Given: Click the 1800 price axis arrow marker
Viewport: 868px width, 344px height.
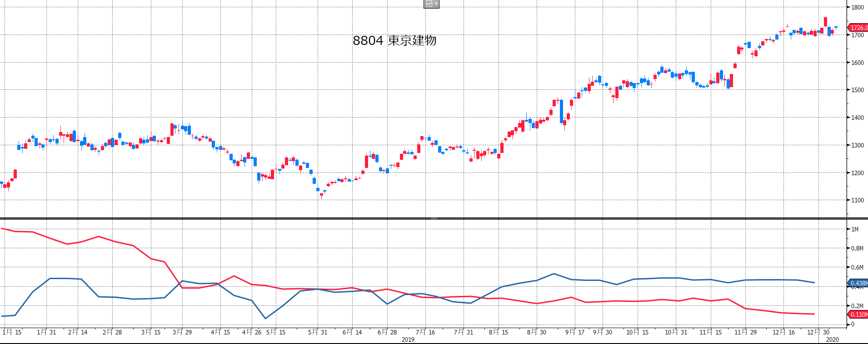Looking at the screenshot, I should pyautogui.click(x=849, y=7).
